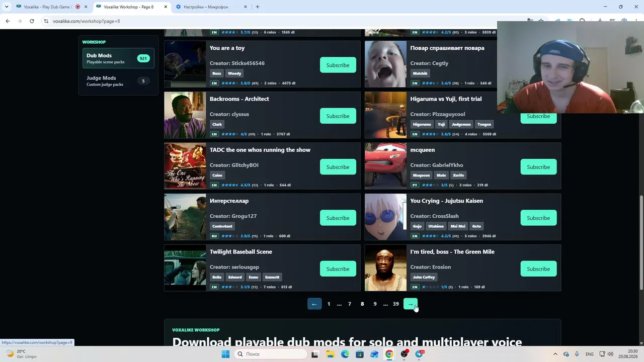
Task: Click the browser back arrow
Action: click(8, 21)
